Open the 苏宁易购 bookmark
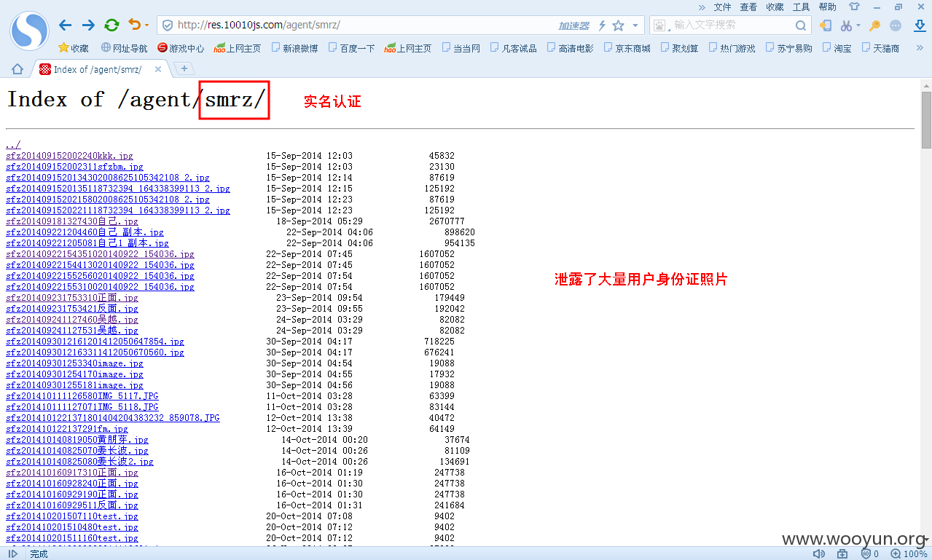 coord(788,48)
